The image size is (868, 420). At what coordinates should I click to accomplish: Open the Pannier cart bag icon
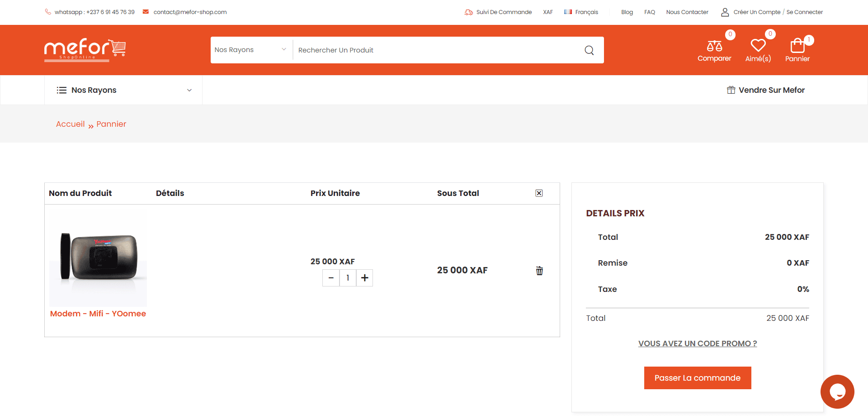(797, 46)
